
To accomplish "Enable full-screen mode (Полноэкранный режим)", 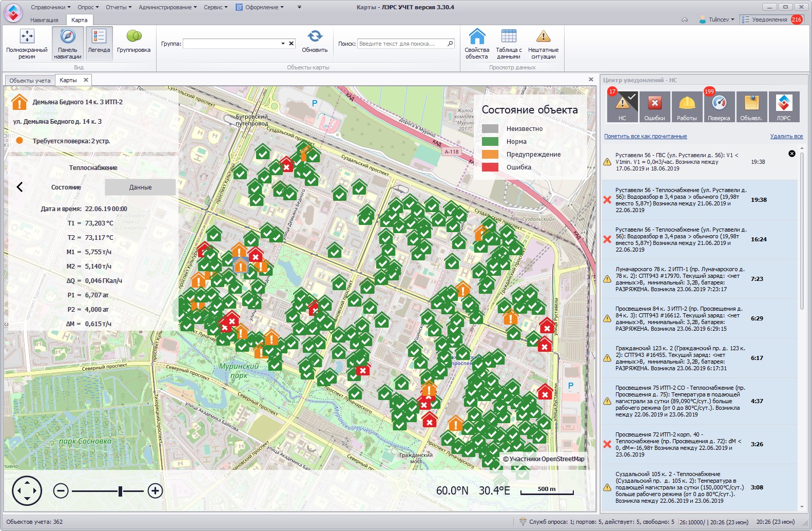I will (x=27, y=44).
